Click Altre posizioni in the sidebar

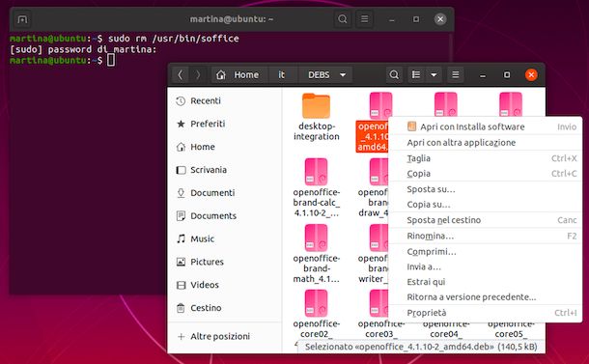coord(224,336)
